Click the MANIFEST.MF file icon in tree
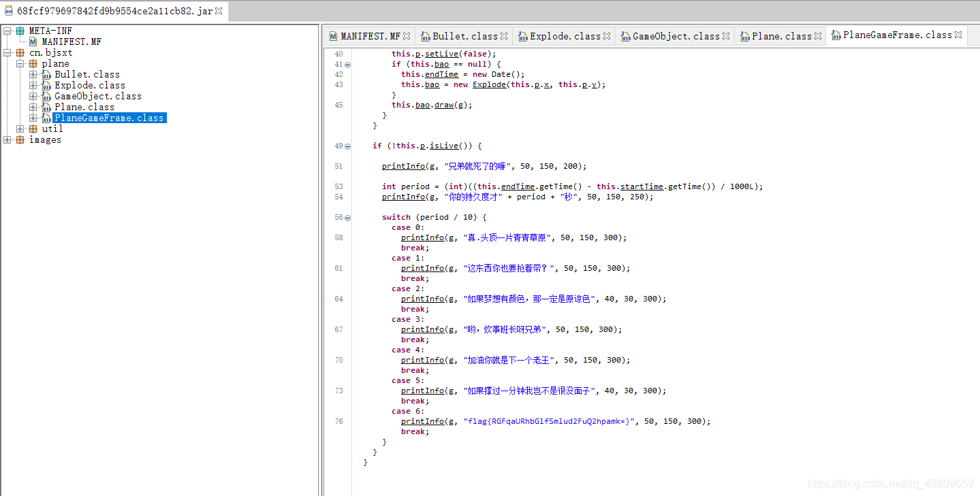980x496 pixels. pos(33,42)
